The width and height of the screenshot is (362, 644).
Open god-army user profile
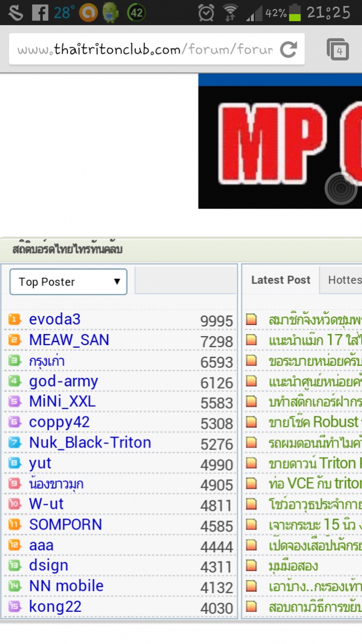point(63,381)
